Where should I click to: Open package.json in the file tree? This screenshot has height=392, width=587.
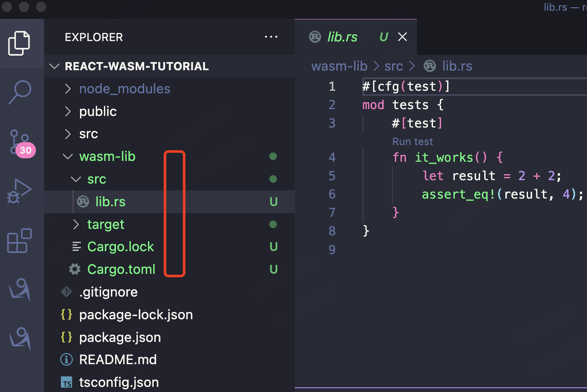pos(120,338)
